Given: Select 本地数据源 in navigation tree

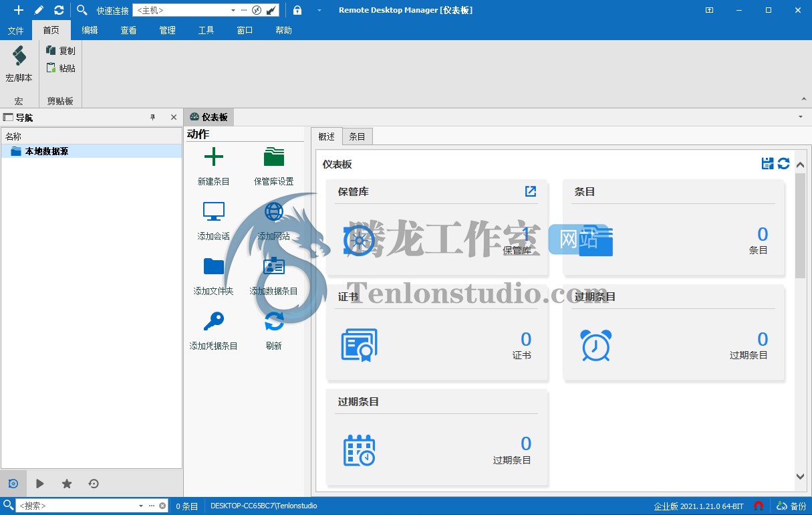Looking at the screenshot, I should [92, 151].
